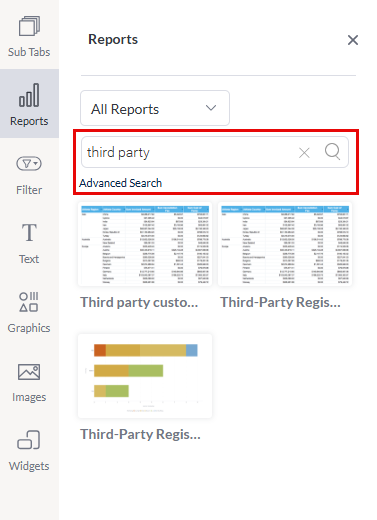Click the magnifier search icon

(332, 152)
